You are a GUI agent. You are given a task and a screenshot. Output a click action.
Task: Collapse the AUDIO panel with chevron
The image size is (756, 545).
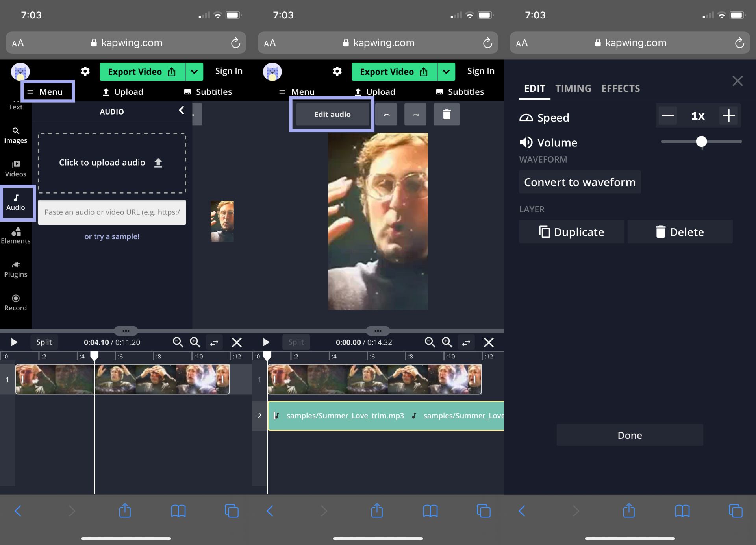(x=182, y=111)
